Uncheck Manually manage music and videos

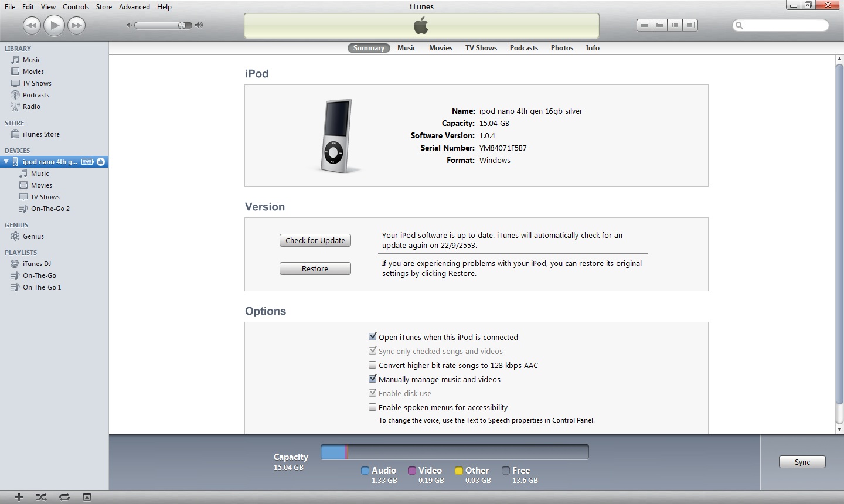372,379
